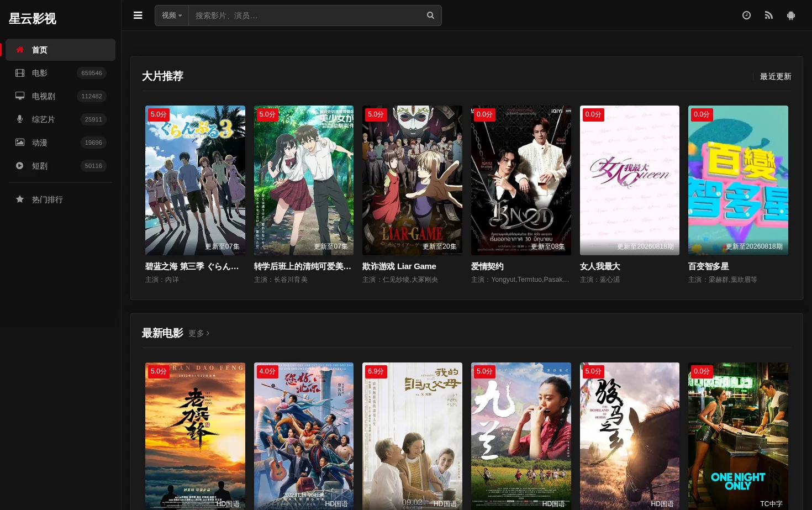Click the picture icon beside 动漫
The image size is (812, 510).
20,143
